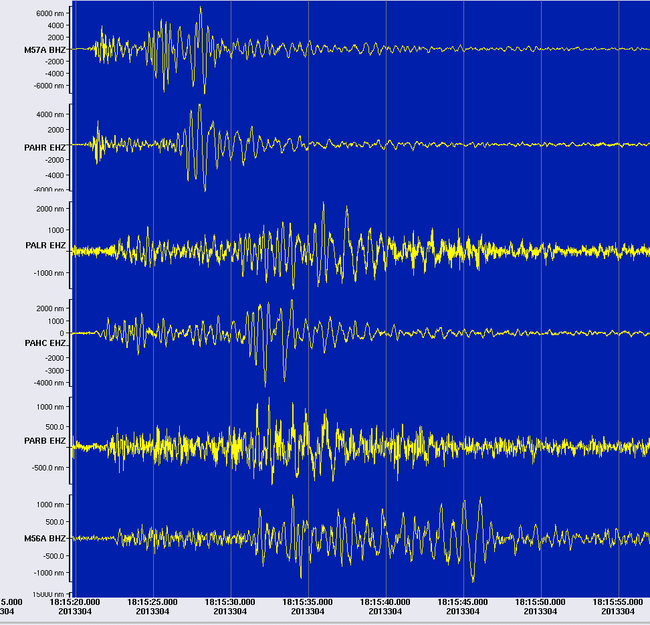Click the 18:15:35.000 time axis label
This screenshot has width=650, height=625.
coord(308,602)
